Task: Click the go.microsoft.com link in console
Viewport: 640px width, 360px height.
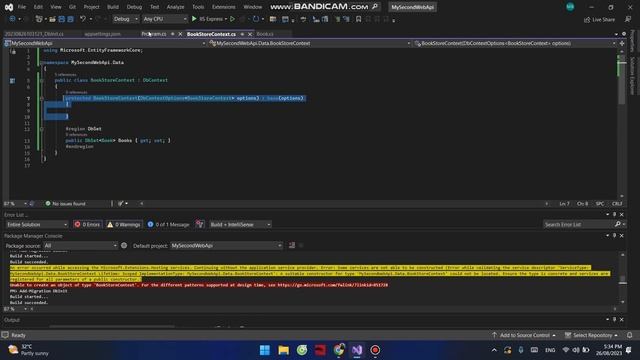Action: (333, 285)
